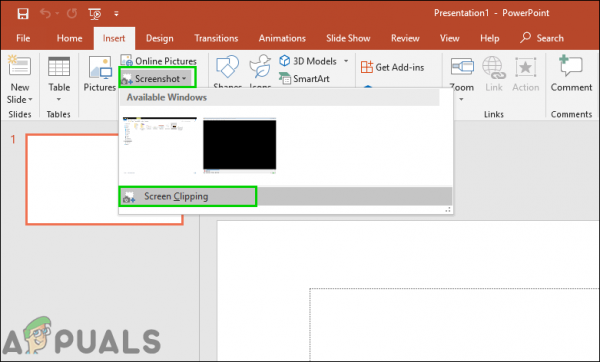Click the 3D Models cube icon
The image size is (600, 362).
285,61
